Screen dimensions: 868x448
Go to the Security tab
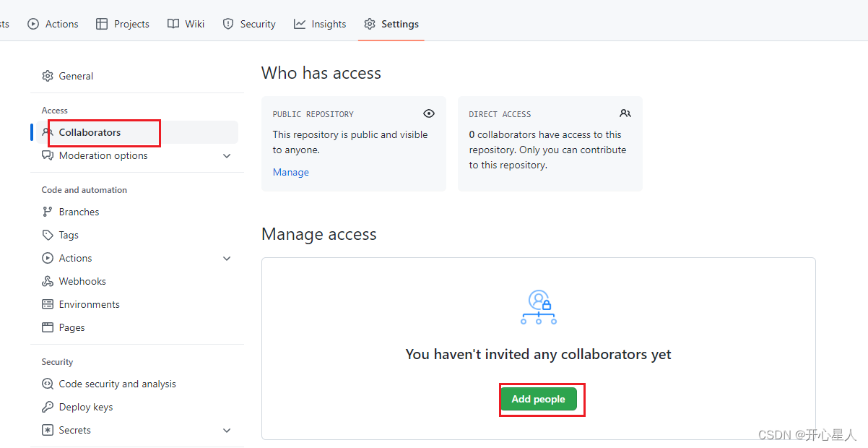(x=249, y=24)
